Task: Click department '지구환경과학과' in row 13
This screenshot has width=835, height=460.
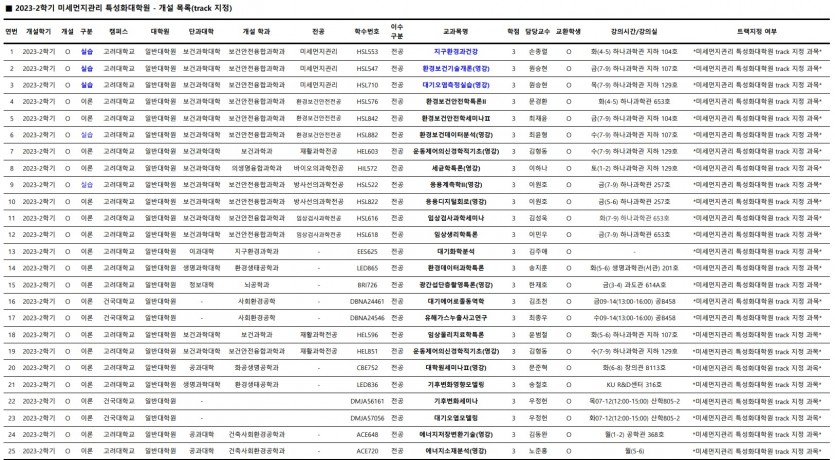Action: click(256, 252)
